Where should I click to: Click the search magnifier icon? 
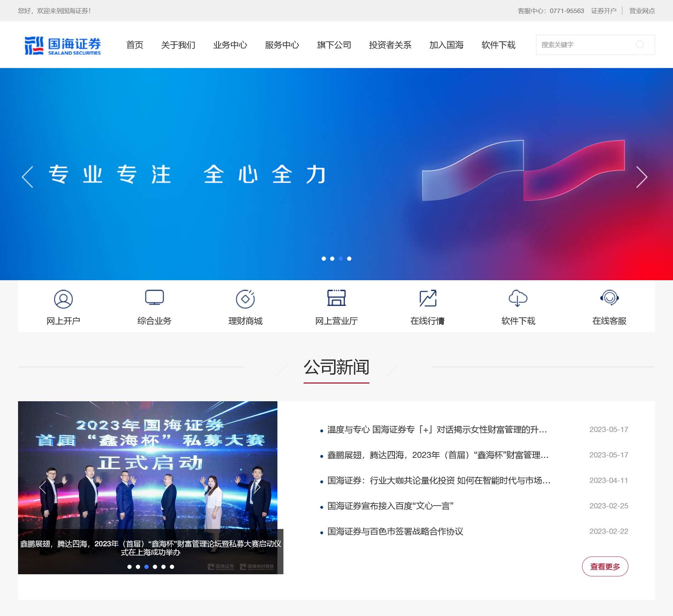(x=640, y=45)
